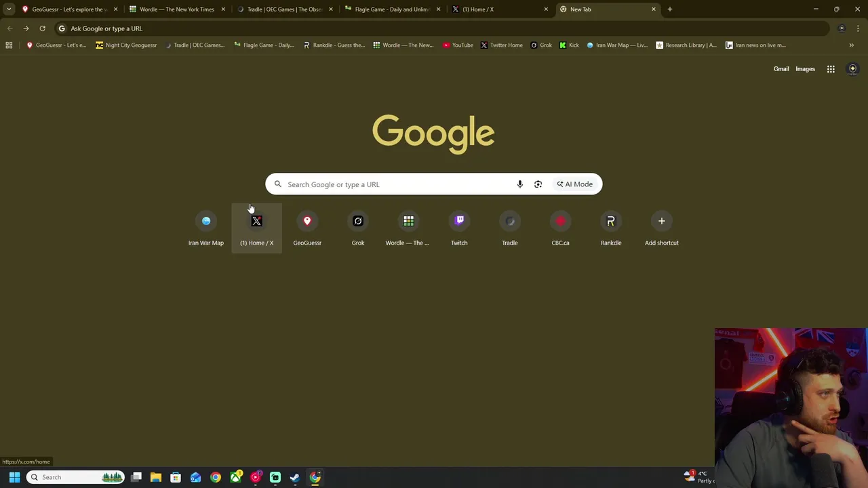Open the Gmail link
The width and height of the screenshot is (868, 488).
click(x=781, y=68)
